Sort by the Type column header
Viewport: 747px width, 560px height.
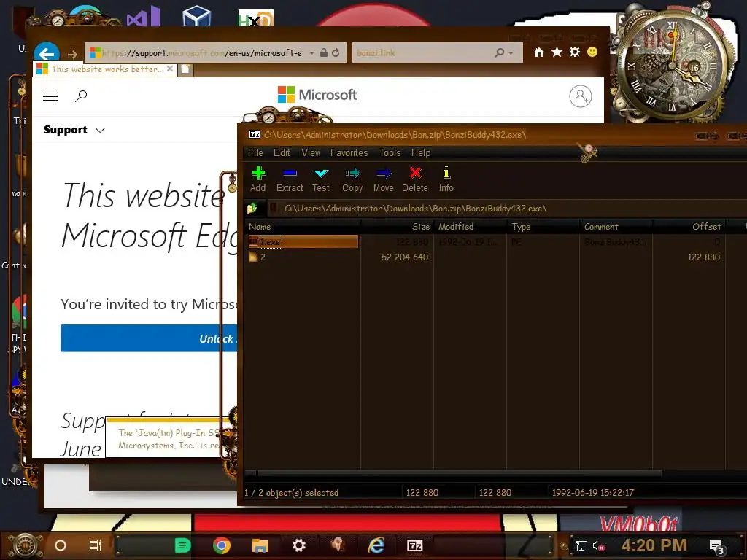point(543,227)
